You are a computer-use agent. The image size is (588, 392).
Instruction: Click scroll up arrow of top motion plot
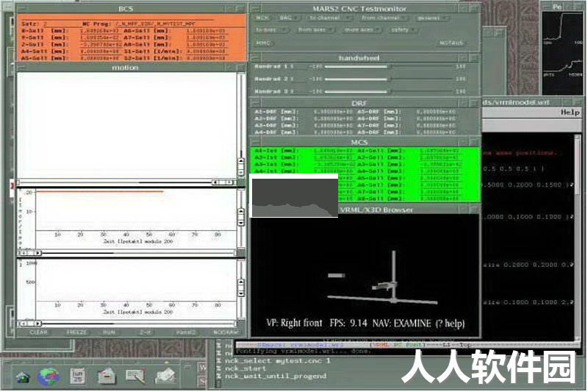241,162
